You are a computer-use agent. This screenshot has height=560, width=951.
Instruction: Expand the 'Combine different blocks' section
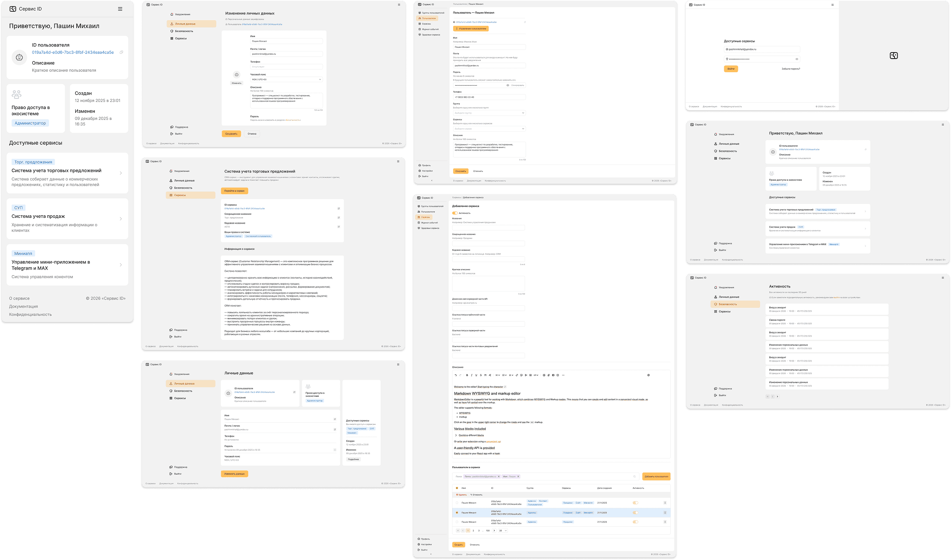456,435
